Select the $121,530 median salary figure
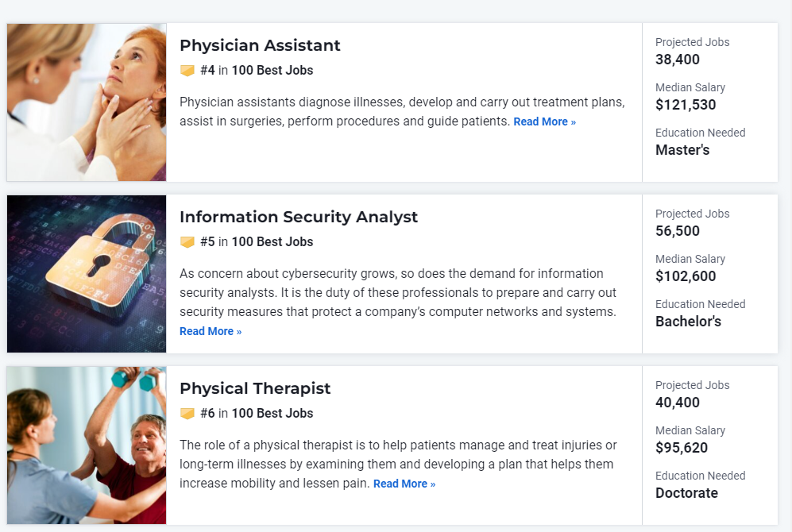792x532 pixels. point(686,105)
